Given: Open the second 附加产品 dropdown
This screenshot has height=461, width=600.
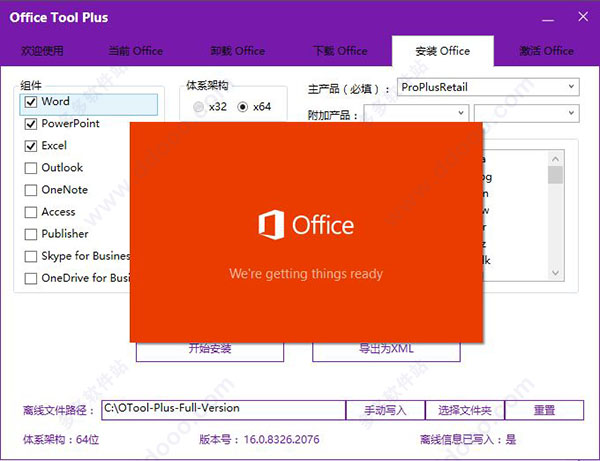Looking at the screenshot, I should click(527, 113).
